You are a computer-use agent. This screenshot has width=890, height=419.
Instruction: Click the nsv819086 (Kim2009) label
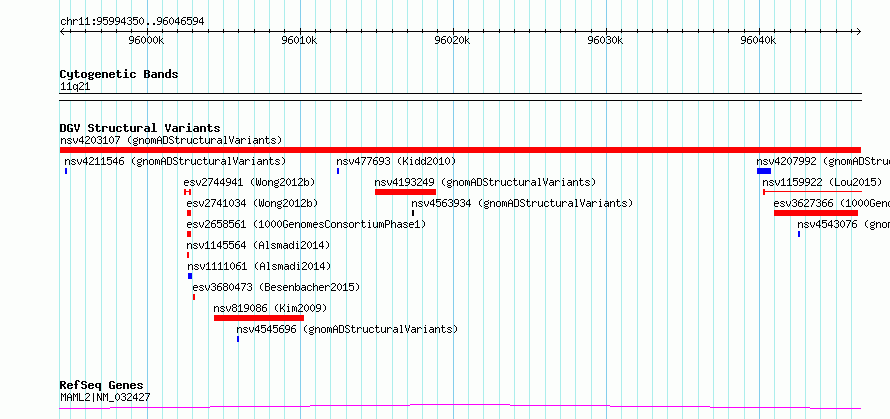[x=270, y=308]
